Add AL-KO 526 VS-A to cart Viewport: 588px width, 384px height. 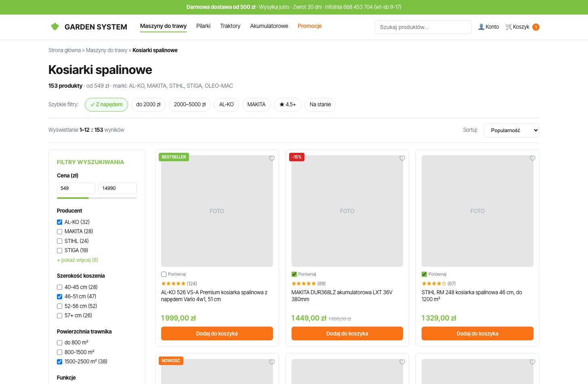(217, 333)
